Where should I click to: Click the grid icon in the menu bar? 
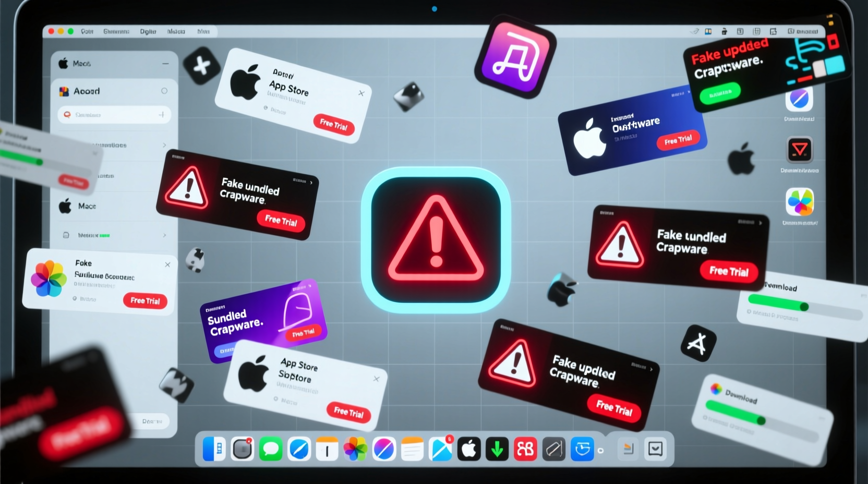[756, 31]
